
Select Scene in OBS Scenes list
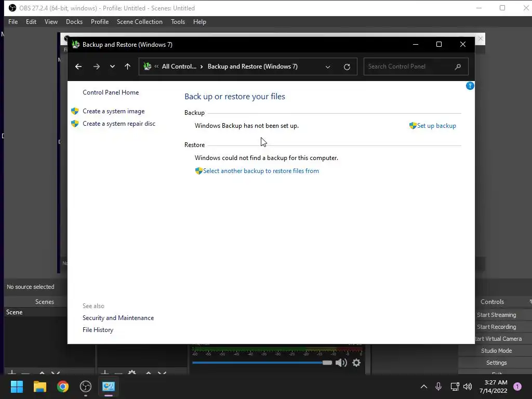click(x=36, y=312)
